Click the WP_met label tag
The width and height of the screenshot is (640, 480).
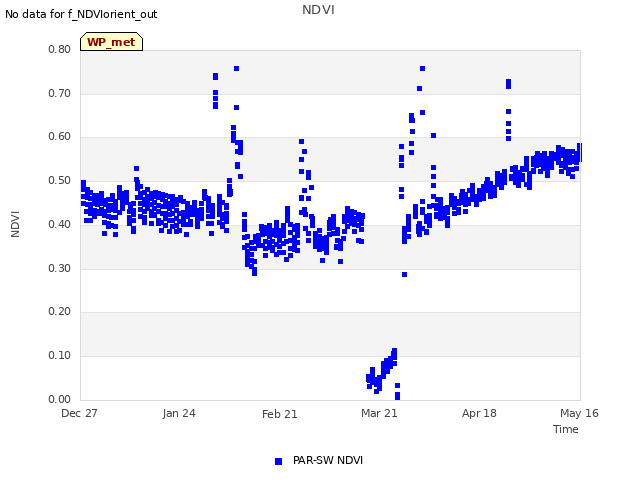point(111,42)
